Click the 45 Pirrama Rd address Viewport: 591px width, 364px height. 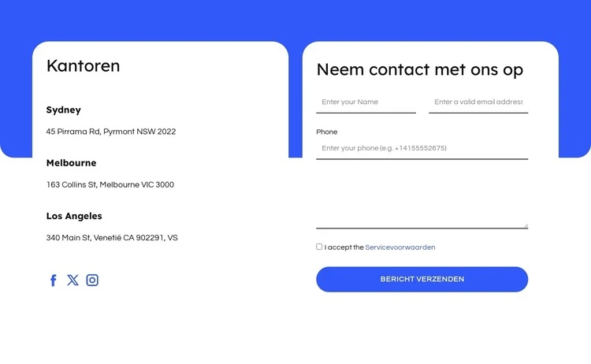111,132
